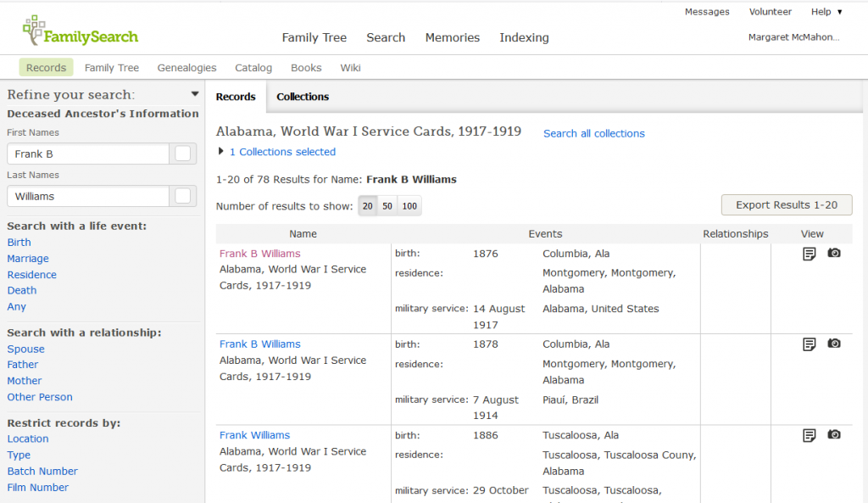Open record details for Frank B Williams 1876
The height and width of the screenshot is (503, 868).
tap(809, 254)
